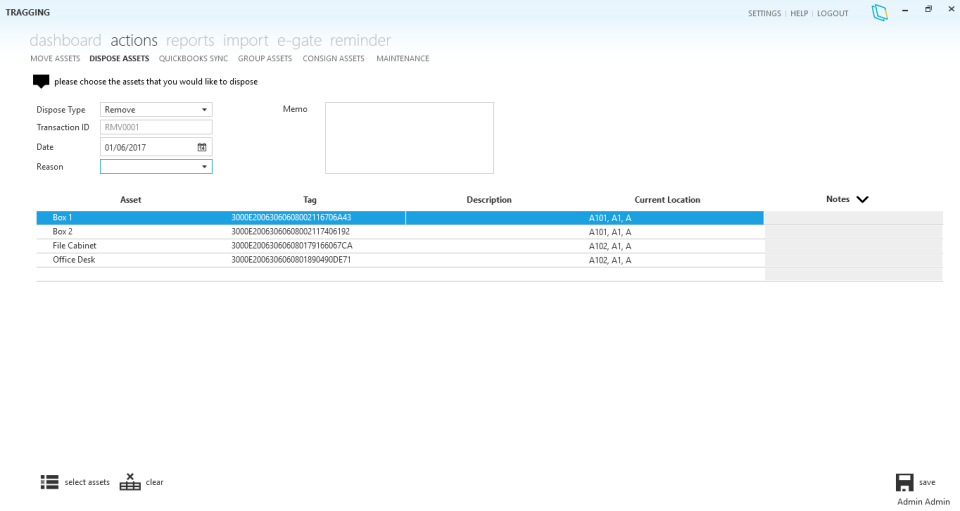Open the date picker calendar icon
The image size is (960, 511).
click(x=202, y=147)
